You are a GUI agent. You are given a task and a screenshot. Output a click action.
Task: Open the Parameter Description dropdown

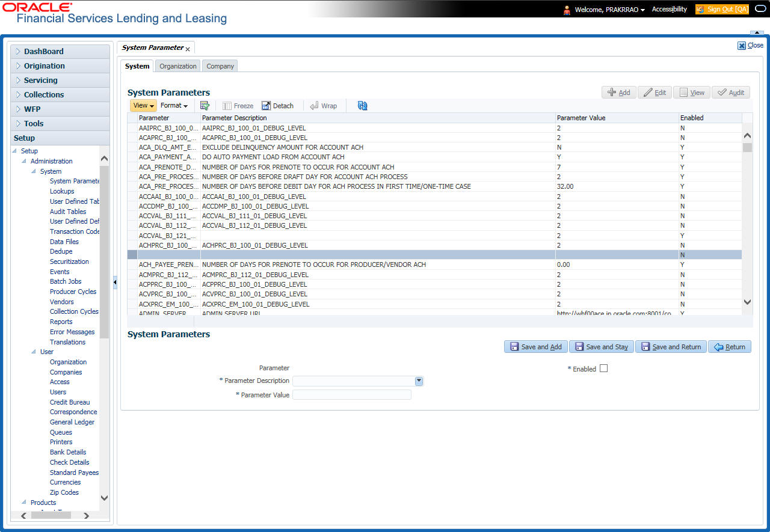coord(419,381)
